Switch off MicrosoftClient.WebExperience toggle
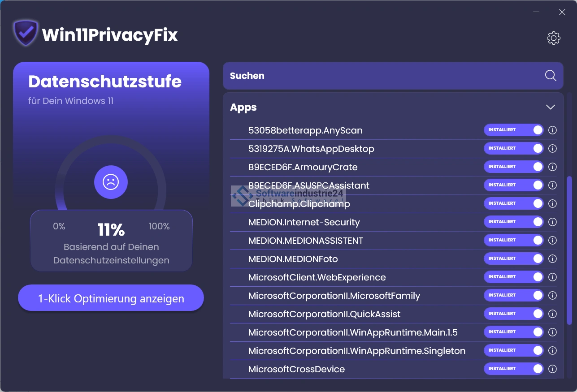Viewport: 577px width, 392px height. click(x=513, y=277)
